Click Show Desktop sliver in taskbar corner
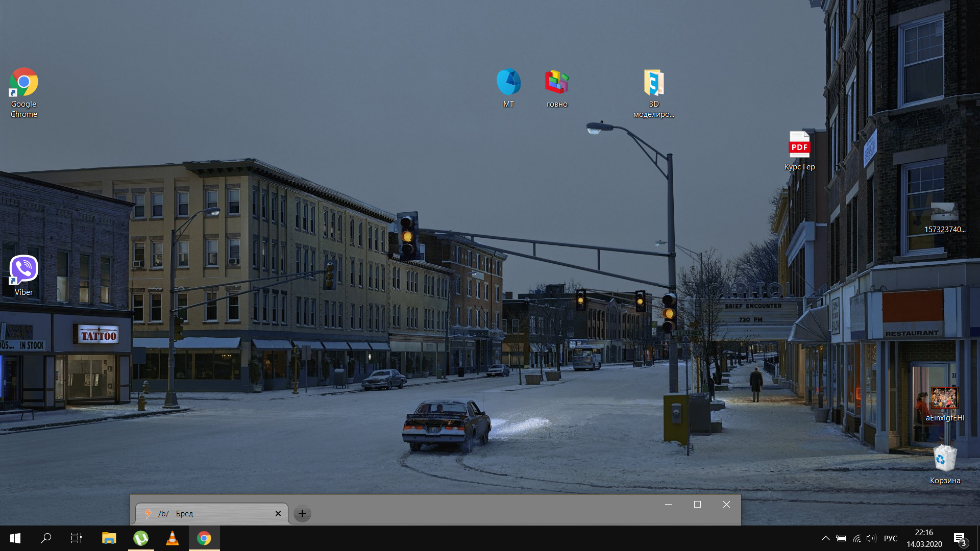Viewport: 980px width, 551px height. point(978,538)
